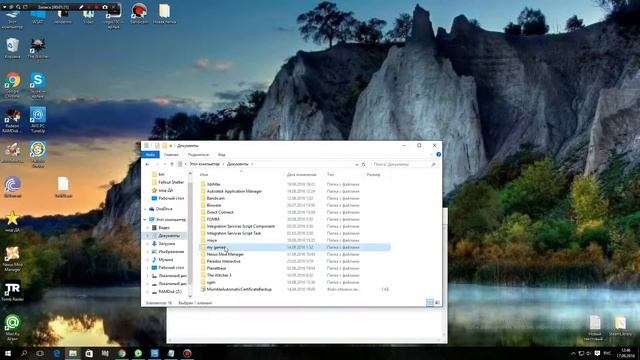The width and height of the screenshot is (640, 360).
Task: Open Google Chrome desktop shortcut
Action: (x=12, y=85)
